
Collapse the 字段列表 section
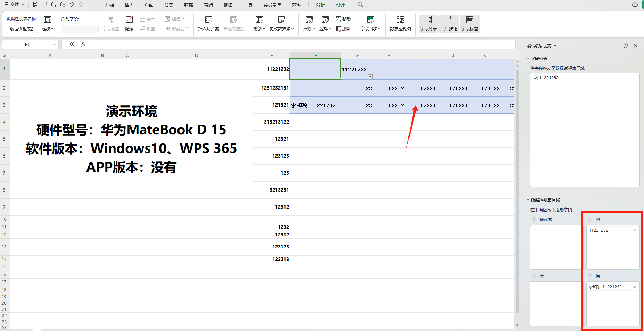tap(528, 58)
